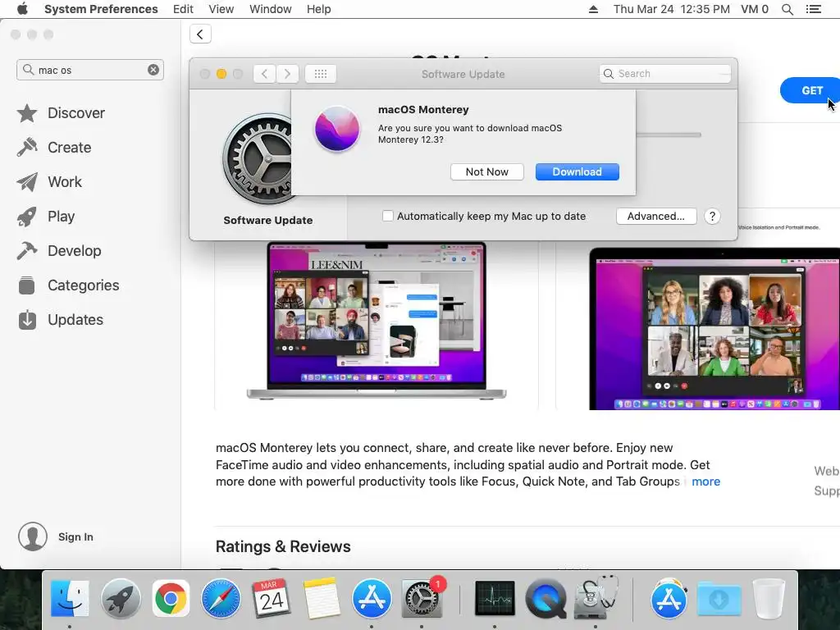Viewport: 840px width, 630px height.
Task: Open Software Update help question mark
Action: (x=712, y=217)
